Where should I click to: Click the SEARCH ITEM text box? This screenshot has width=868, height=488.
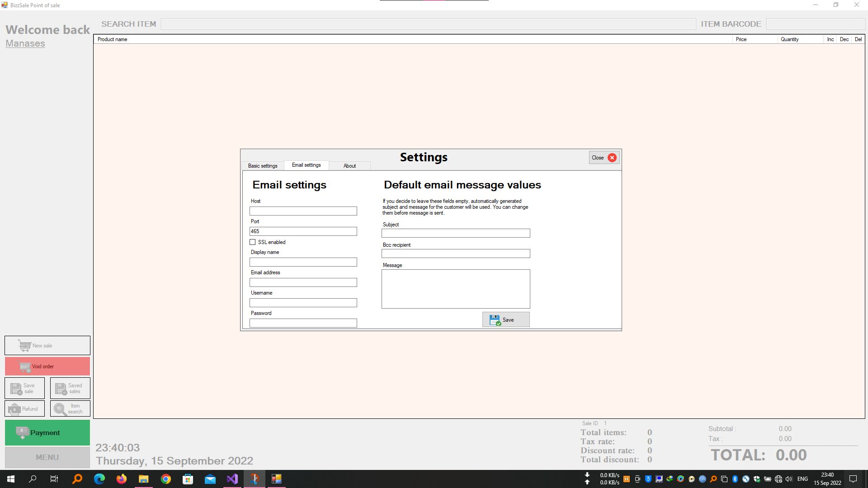coord(428,24)
